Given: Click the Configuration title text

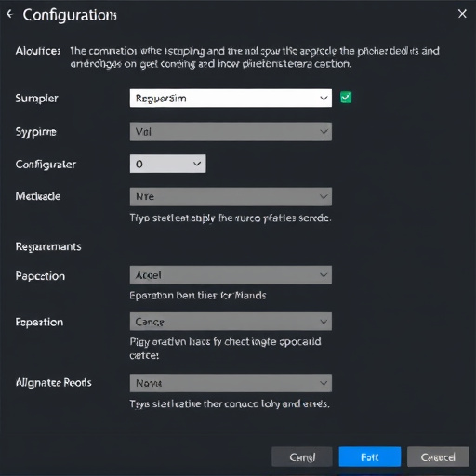Looking at the screenshot, I should pyautogui.click(x=70, y=15).
